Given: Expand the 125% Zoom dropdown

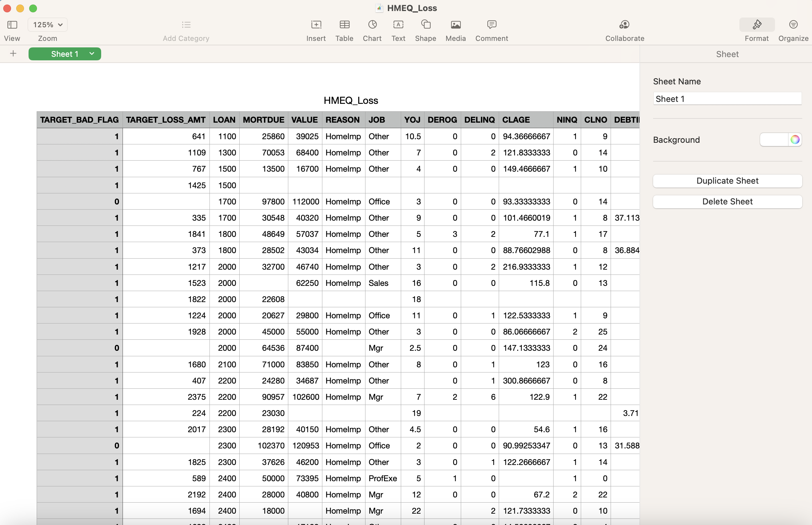Looking at the screenshot, I should point(48,25).
